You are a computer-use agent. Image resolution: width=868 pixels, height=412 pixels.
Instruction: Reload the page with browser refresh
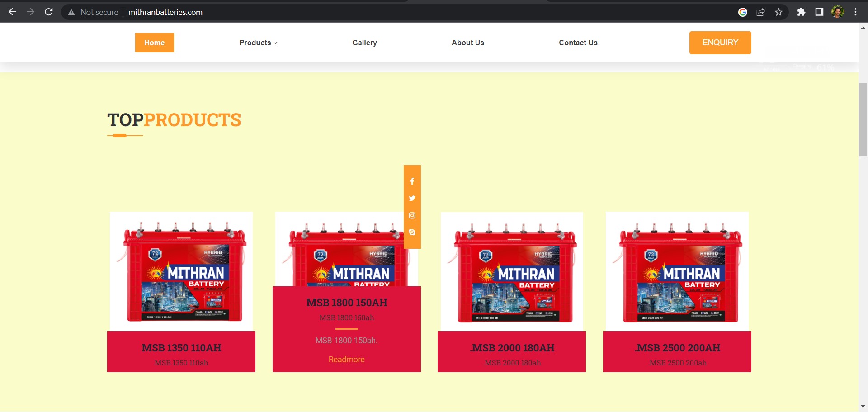(x=49, y=12)
